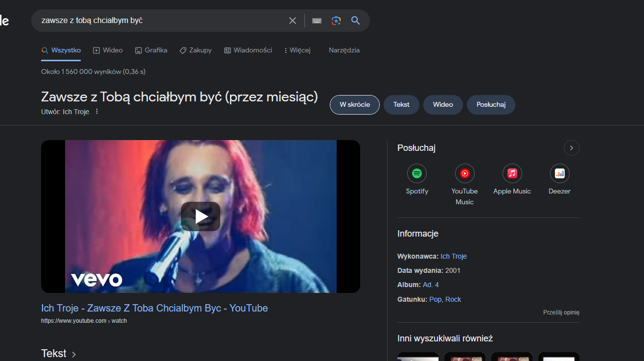Click the Ad. 4 album link
644x361 pixels.
pos(431,285)
